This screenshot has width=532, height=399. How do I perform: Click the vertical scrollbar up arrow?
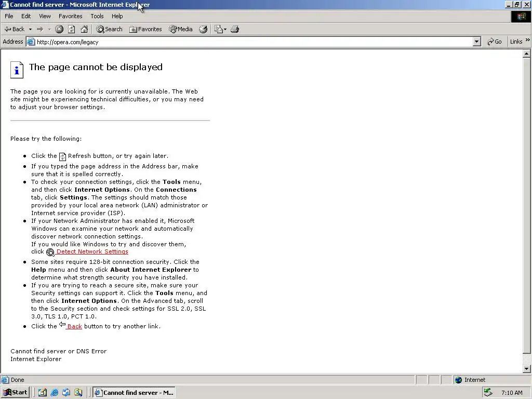pyautogui.click(x=527, y=54)
